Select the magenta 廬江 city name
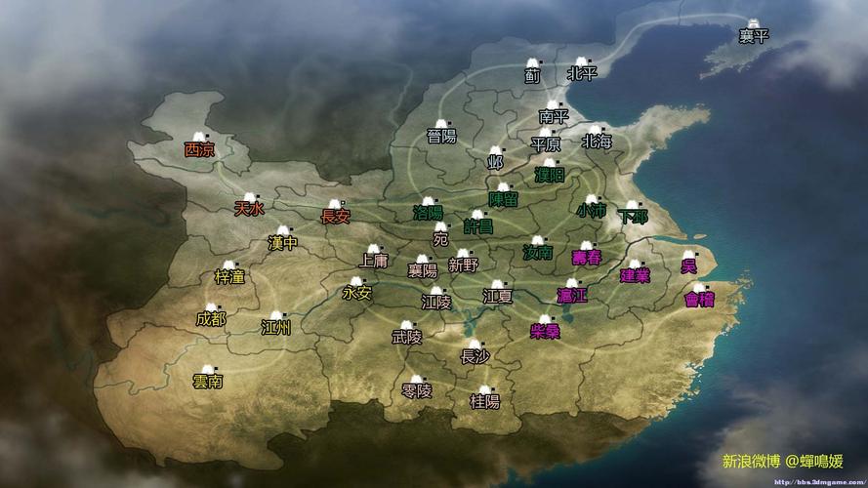Image resolution: width=868 pixels, height=488 pixels. [x=572, y=296]
